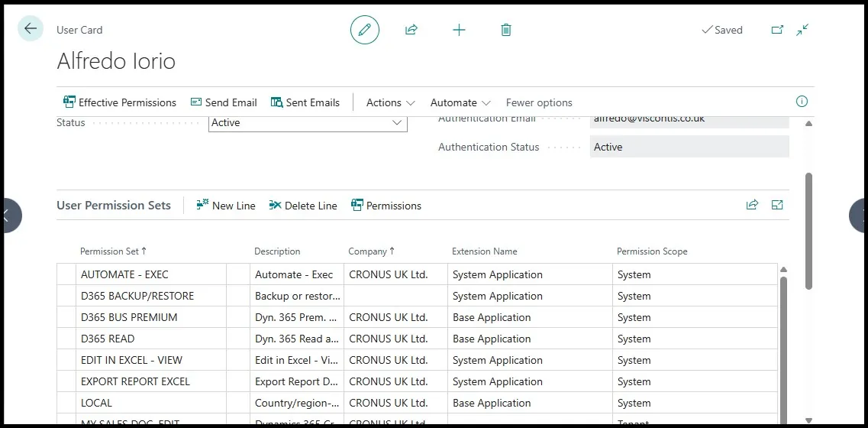Screen dimensions: 868x428
Task: Click Extension Name column header
Action: tap(484, 251)
